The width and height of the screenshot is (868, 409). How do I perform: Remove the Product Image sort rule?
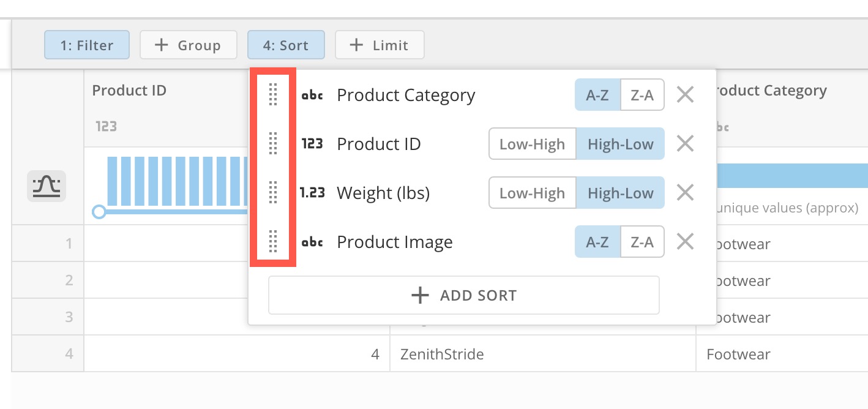coord(685,242)
